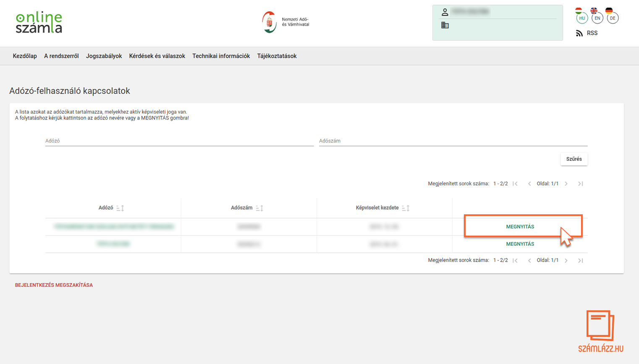
Task: Switch language to German (DE)
Action: pos(613,18)
